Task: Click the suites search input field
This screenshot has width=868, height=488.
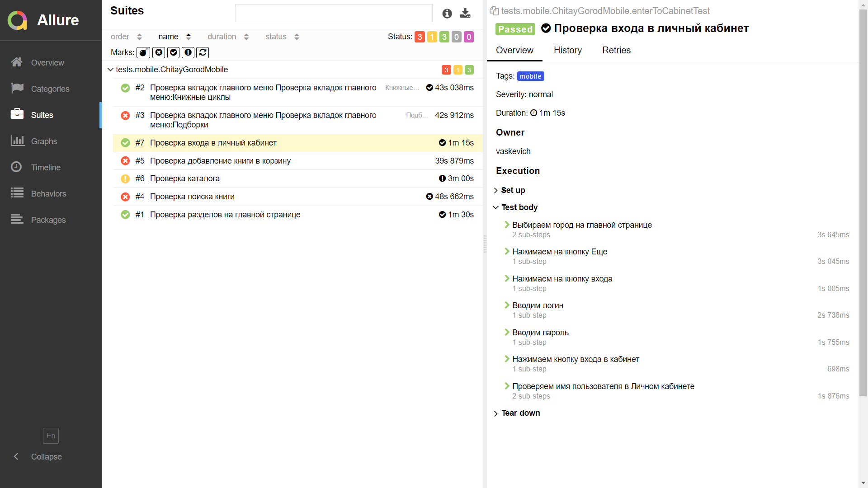Action: [x=334, y=13]
